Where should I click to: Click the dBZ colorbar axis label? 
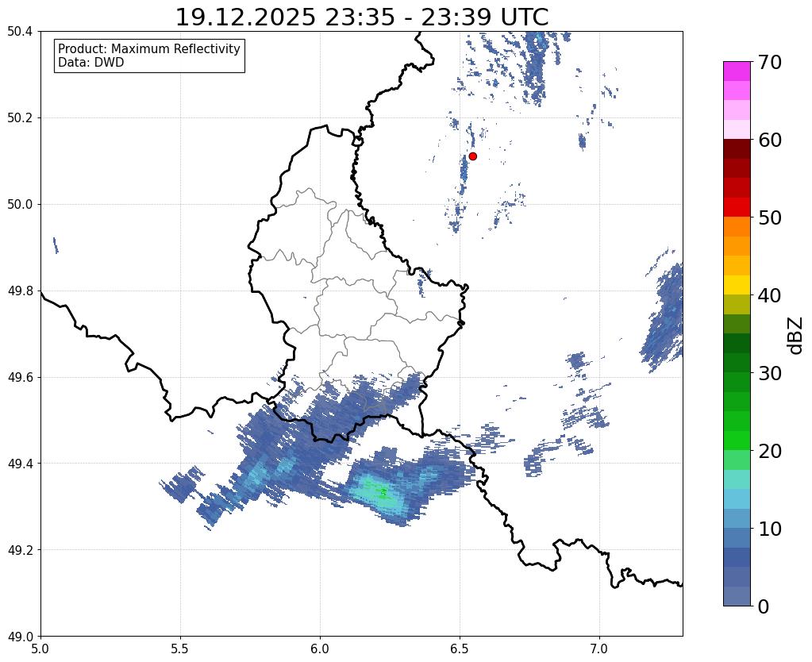click(796, 336)
